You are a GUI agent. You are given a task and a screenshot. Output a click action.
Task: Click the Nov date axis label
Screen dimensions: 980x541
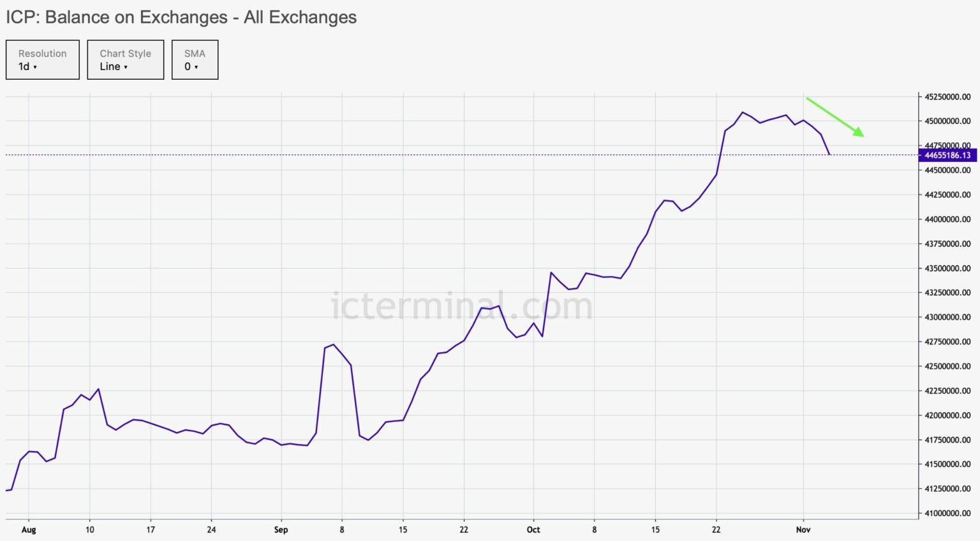(803, 530)
